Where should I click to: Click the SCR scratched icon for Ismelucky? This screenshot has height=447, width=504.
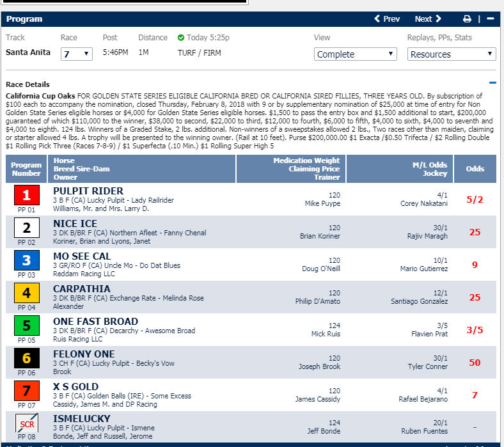point(26,423)
